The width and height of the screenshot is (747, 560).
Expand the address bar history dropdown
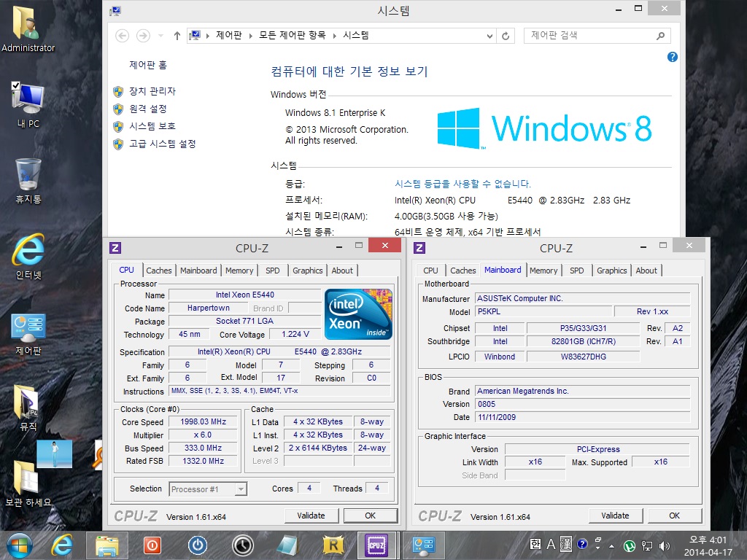489,36
